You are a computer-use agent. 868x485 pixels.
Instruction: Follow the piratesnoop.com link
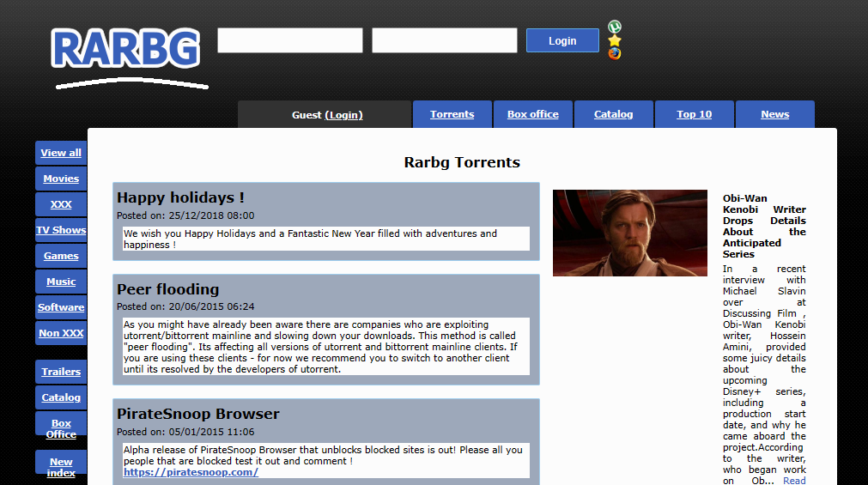(191, 472)
